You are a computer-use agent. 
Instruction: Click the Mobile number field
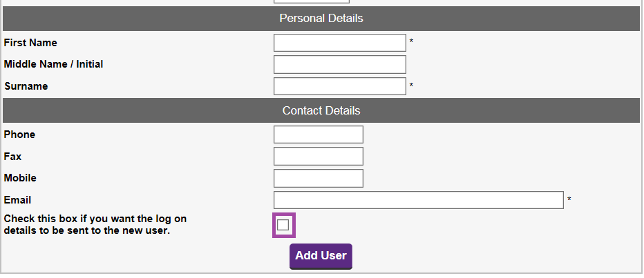click(x=318, y=178)
